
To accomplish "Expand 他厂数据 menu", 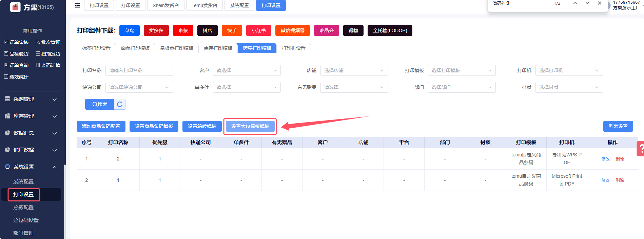I will [x=33, y=150].
